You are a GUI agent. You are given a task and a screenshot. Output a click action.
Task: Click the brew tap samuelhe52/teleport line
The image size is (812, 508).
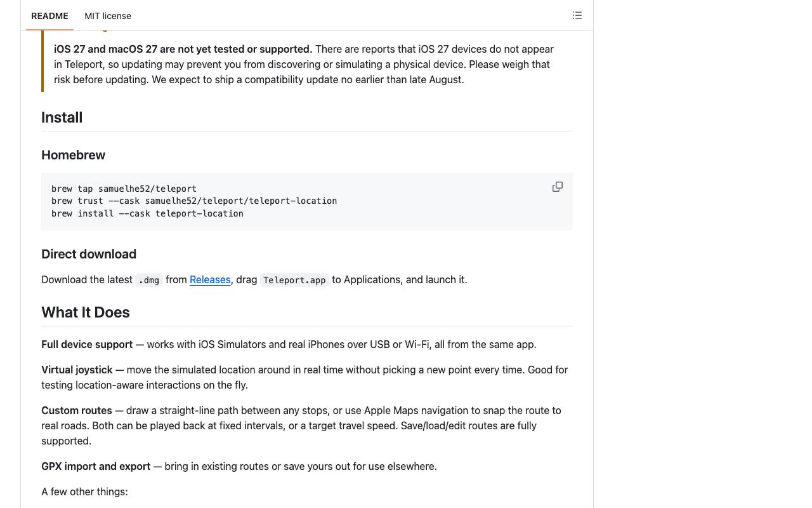click(x=124, y=189)
